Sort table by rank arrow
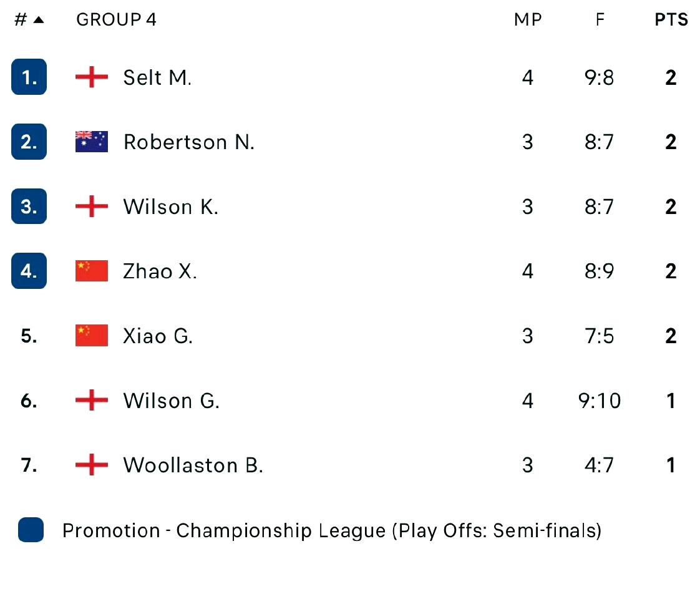This screenshot has height=599, width=700. click(39, 20)
